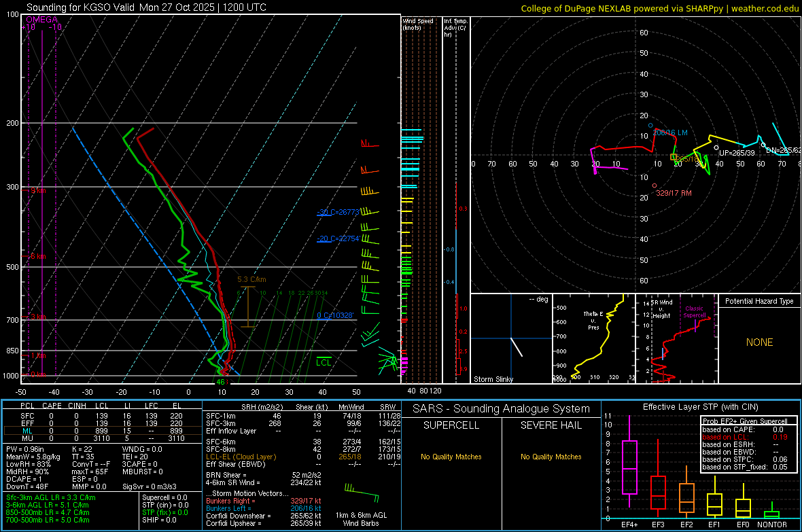Click the 'SARS - Sounding Analogue System' heading
This screenshot has height=532, width=802.
click(502, 409)
